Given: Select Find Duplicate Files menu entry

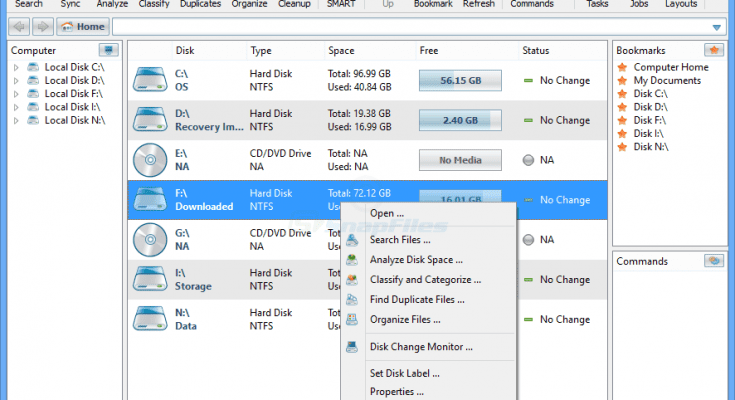Looking at the screenshot, I should pos(417,299).
